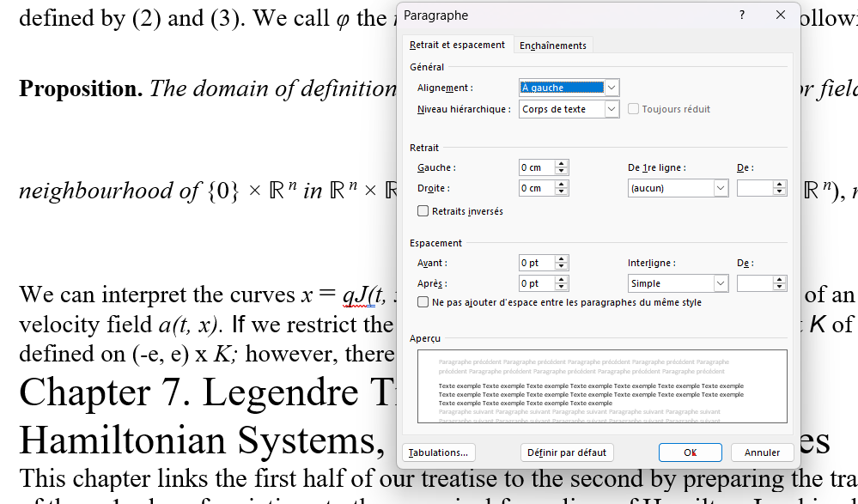Click the De field next to 1re ligne

(755, 188)
